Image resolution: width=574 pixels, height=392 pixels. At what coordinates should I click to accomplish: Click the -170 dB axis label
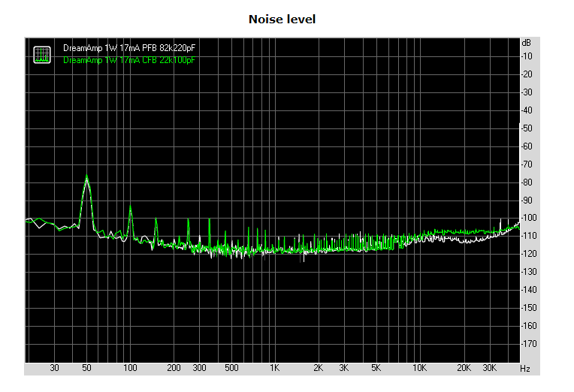click(529, 344)
